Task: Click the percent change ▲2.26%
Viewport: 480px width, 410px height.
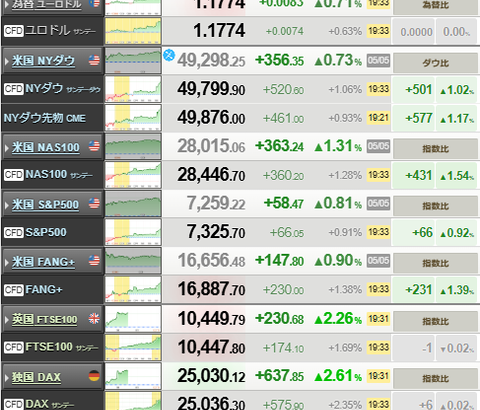Action: coord(338,319)
